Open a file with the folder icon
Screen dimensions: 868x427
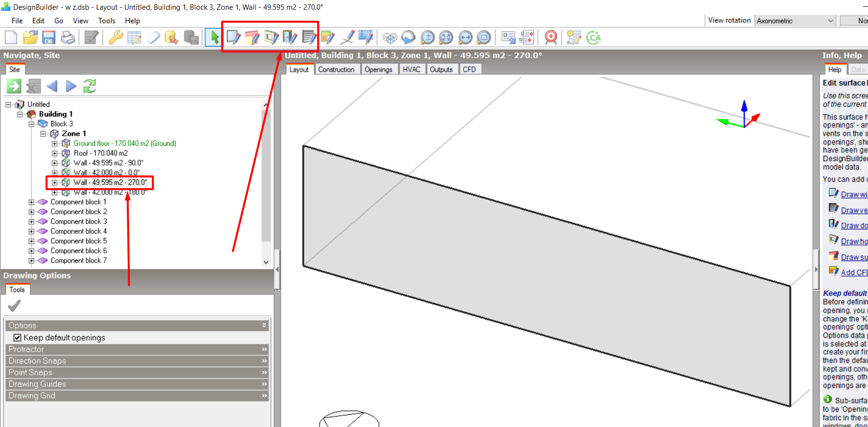pos(30,37)
